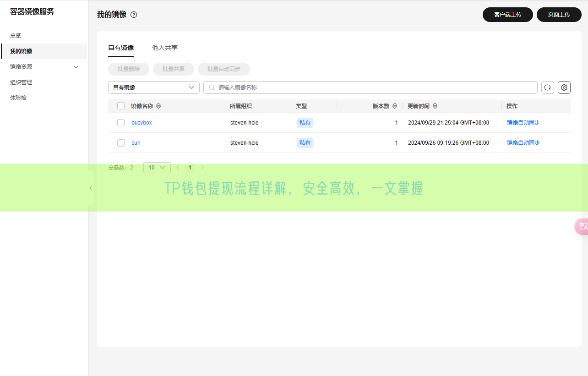Toggle the select-all checkbox in header

(121, 106)
